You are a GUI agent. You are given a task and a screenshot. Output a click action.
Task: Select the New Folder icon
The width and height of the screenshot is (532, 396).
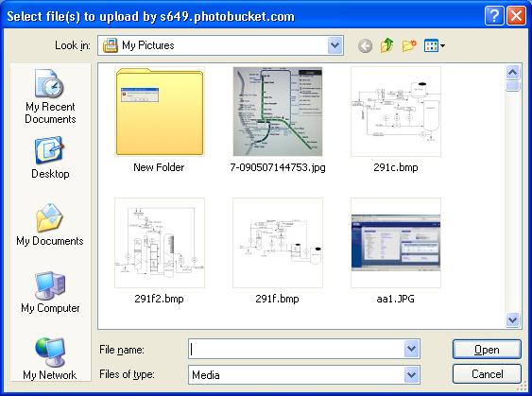coord(160,112)
